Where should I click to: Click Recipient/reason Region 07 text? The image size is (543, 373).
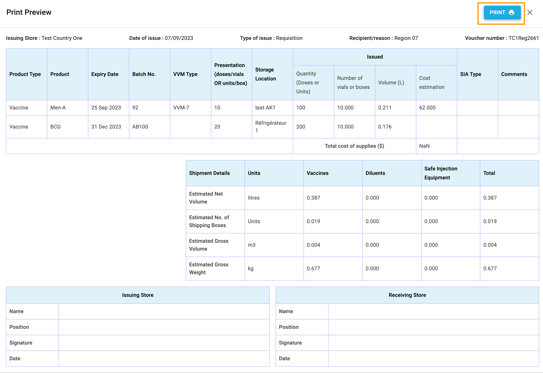pos(384,38)
